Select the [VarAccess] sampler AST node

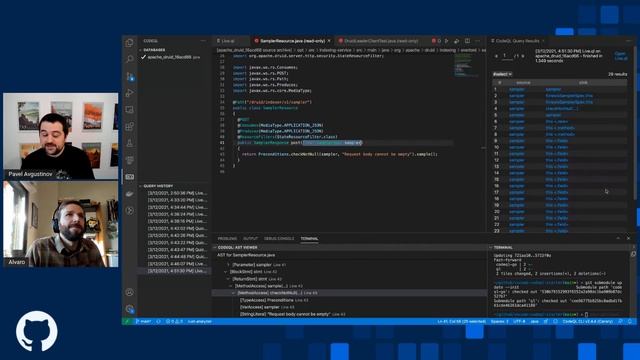[268, 307]
